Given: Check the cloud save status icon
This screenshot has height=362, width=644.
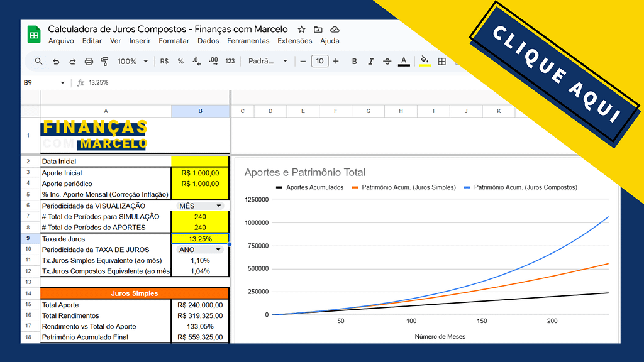Looking at the screenshot, I should (335, 30).
